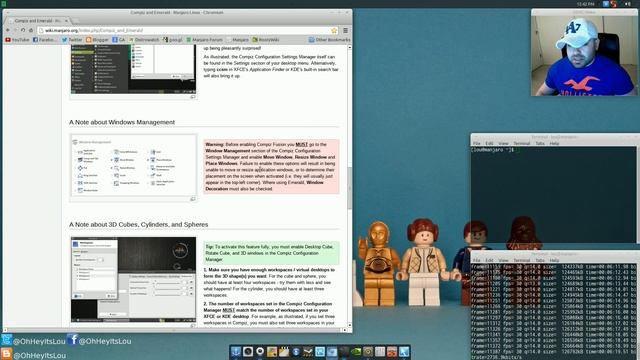The image size is (640, 360).
Task: Click the Chromium page vertical scrollbar thumb
Action: tap(349, 188)
